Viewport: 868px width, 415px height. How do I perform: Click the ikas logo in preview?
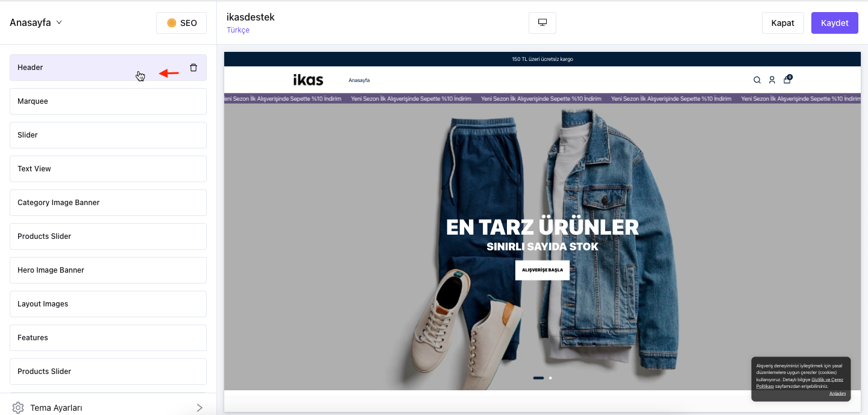(308, 80)
